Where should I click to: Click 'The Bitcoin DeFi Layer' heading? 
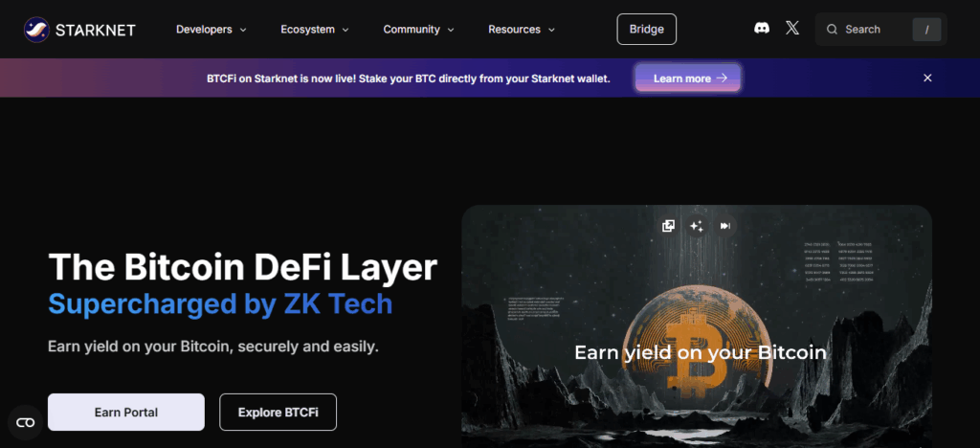(242, 267)
